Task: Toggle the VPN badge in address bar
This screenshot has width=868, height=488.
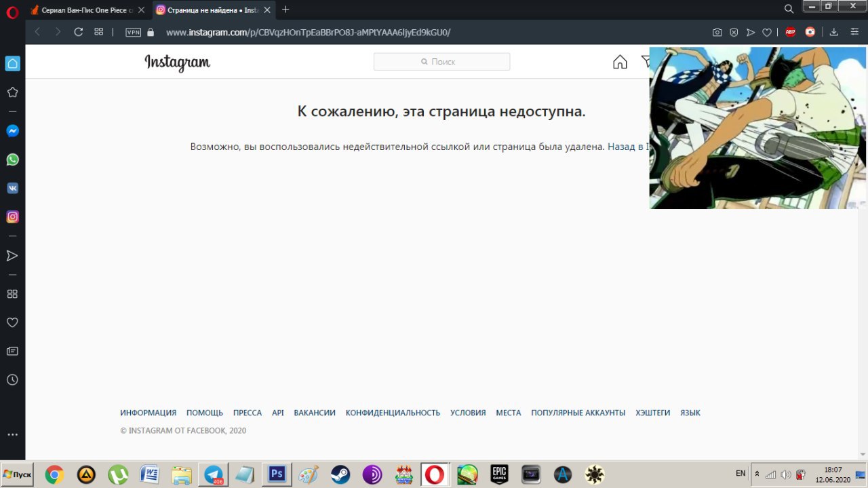Action: coord(134,32)
